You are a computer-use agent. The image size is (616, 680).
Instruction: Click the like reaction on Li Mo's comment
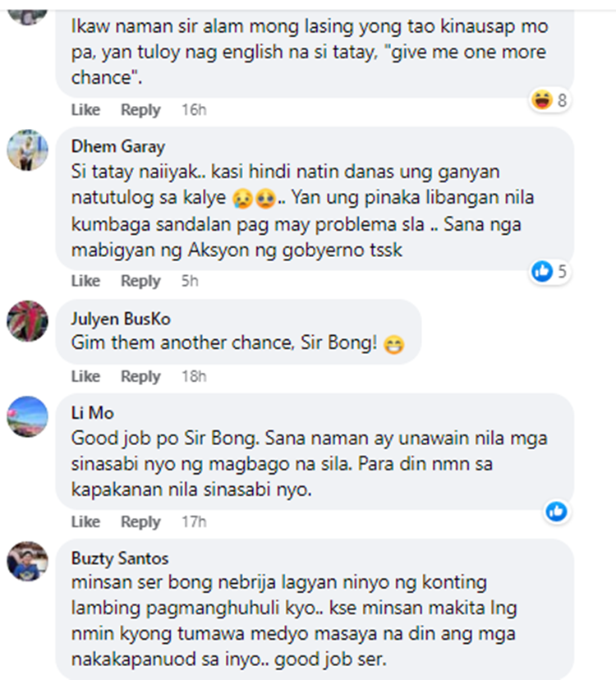(556, 511)
